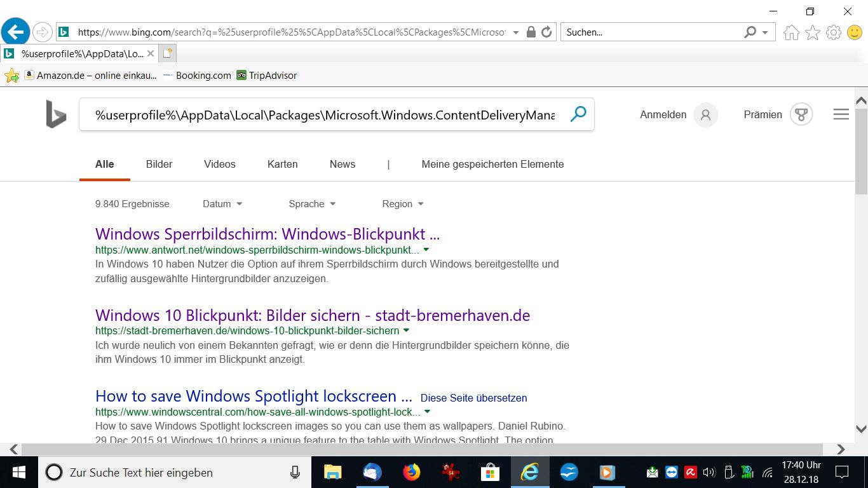868x488 pixels.
Task: Switch to the Karten tab
Action: [x=283, y=164]
